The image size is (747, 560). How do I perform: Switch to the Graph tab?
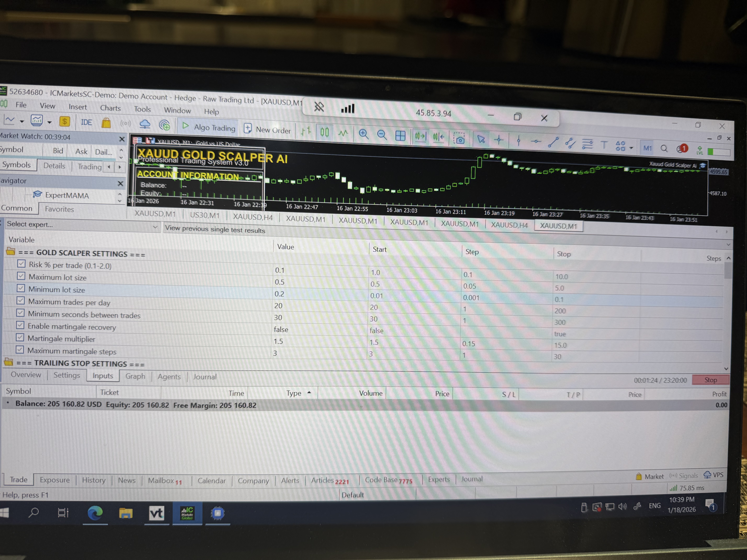point(135,376)
